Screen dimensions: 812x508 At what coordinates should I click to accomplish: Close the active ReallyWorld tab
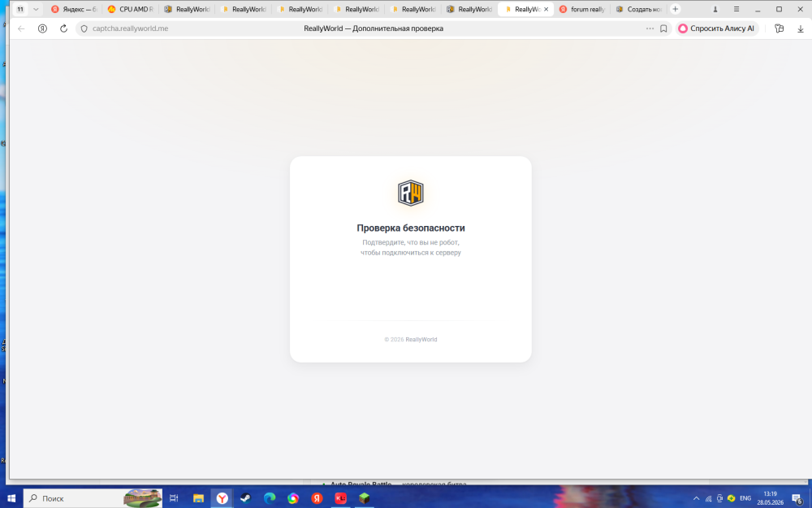pyautogui.click(x=546, y=9)
